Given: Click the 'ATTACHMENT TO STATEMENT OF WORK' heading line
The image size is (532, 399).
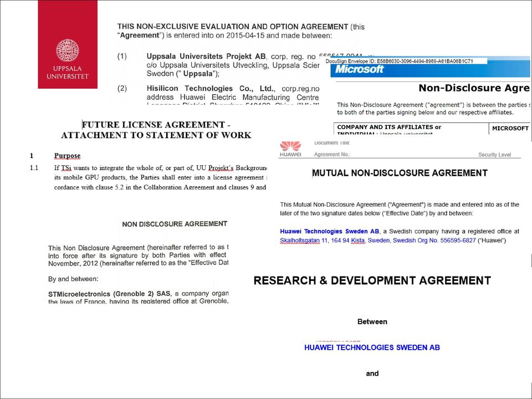Looking at the screenshot, I should [156, 135].
